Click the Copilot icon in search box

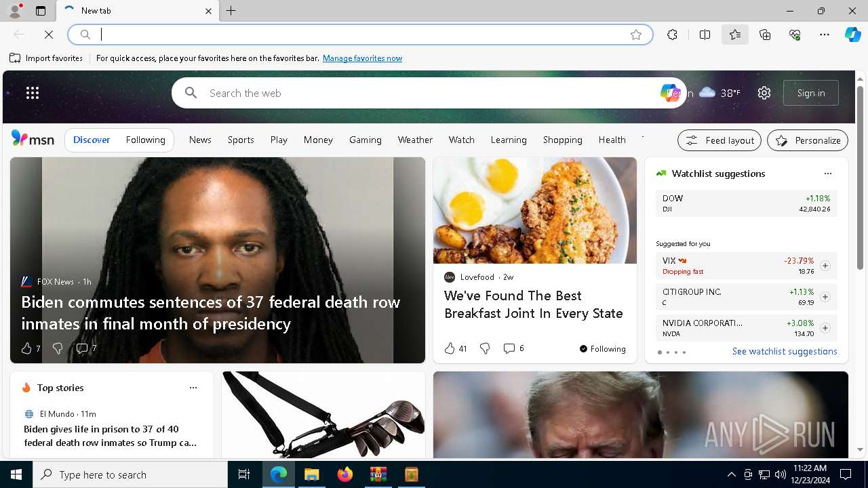(669, 93)
